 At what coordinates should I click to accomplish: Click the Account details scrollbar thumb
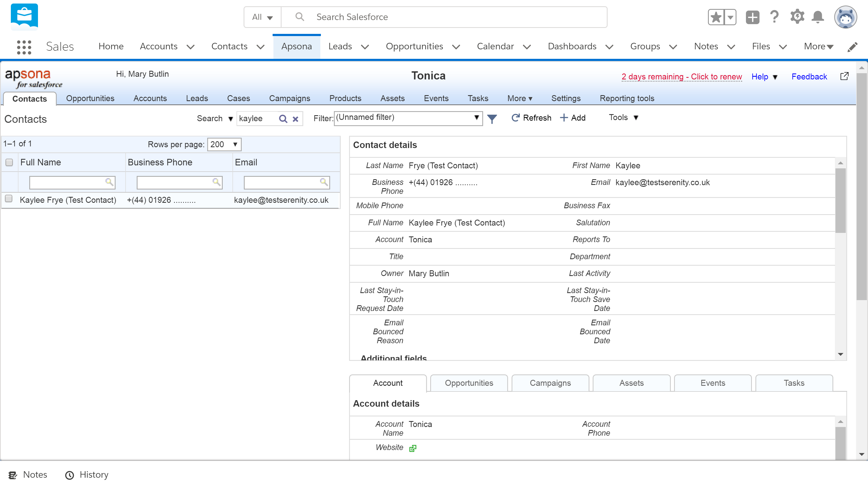(x=840, y=443)
